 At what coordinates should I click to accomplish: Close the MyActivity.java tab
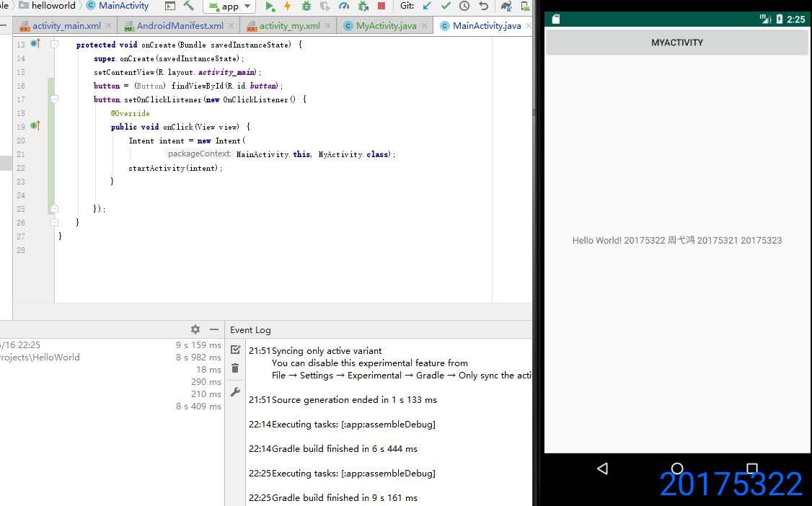pyautogui.click(x=424, y=25)
